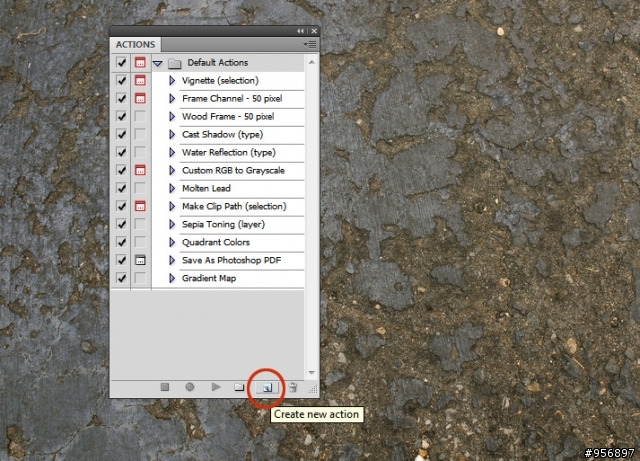Viewport: 640px width, 461px height.
Task: Uncheck the Vignette (selection) action checkmark
Action: tap(121, 80)
